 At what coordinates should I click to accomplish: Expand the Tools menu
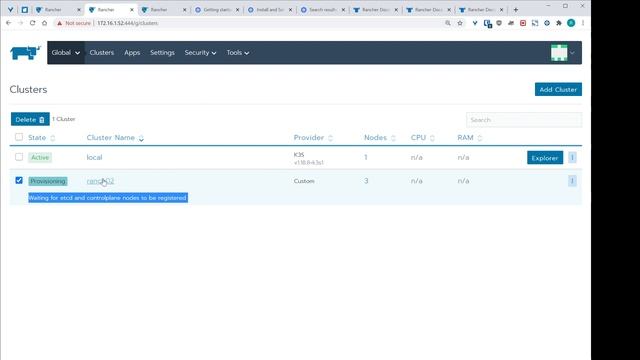tap(238, 53)
